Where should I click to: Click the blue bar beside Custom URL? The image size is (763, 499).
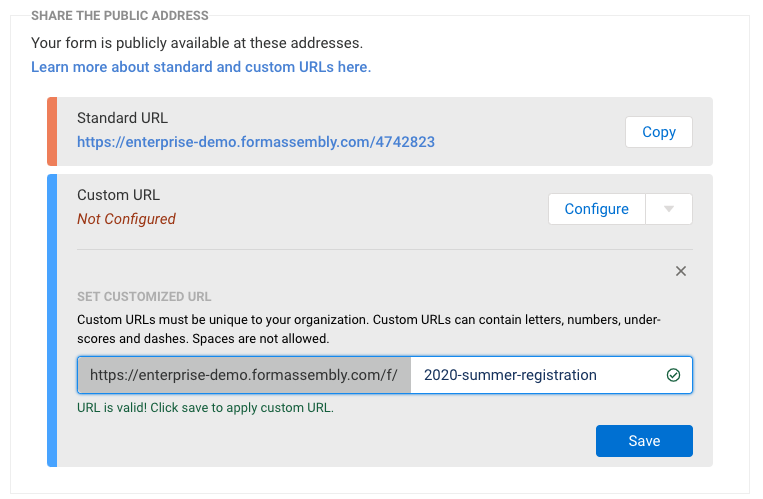tap(52, 320)
